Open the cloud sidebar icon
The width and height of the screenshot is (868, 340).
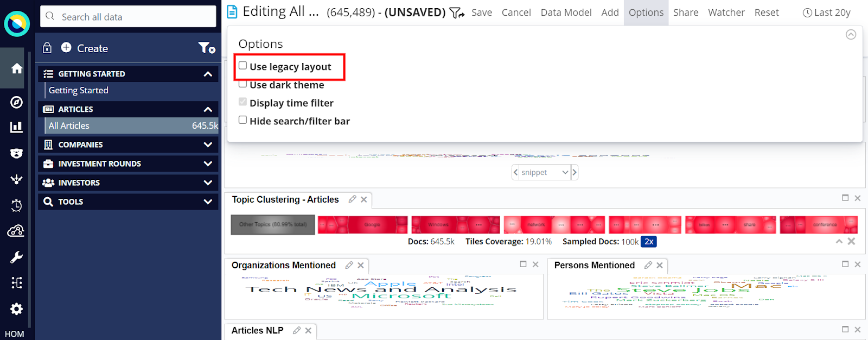click(16, 231)
